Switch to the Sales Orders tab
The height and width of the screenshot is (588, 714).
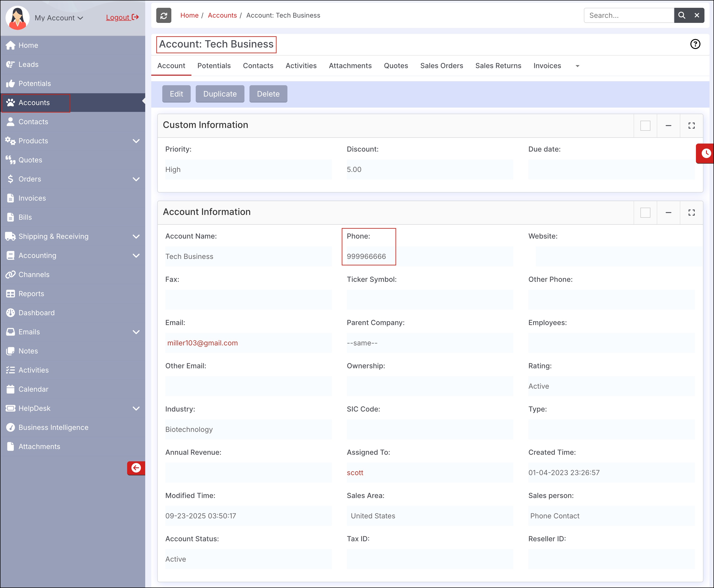(441, 66)
